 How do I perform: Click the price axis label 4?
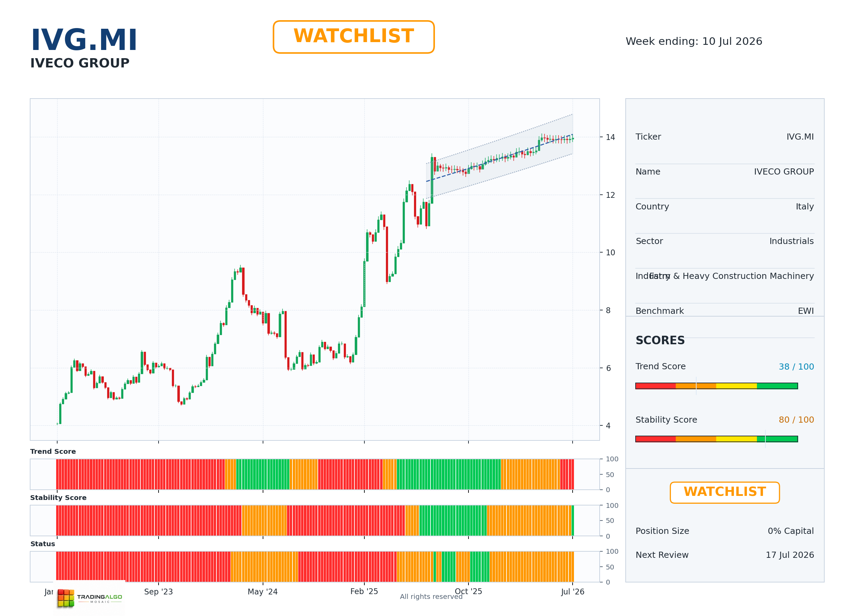608,426
